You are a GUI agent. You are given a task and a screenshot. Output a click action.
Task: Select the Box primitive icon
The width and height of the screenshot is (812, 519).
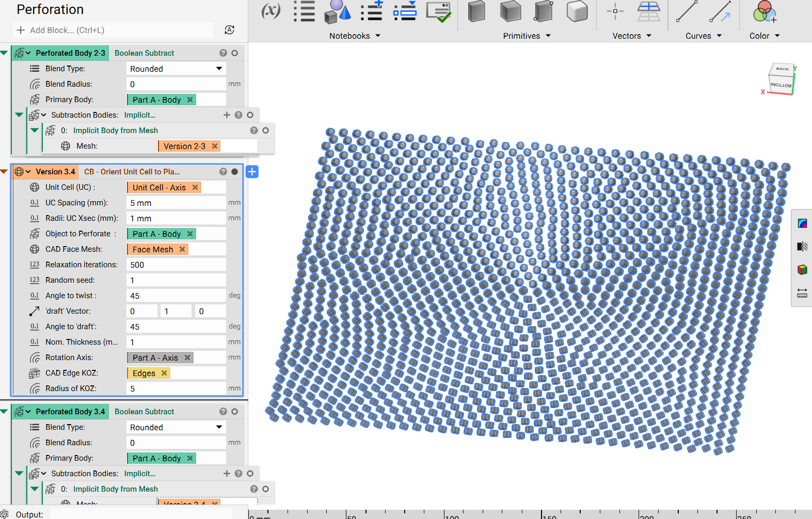(476, 11)
